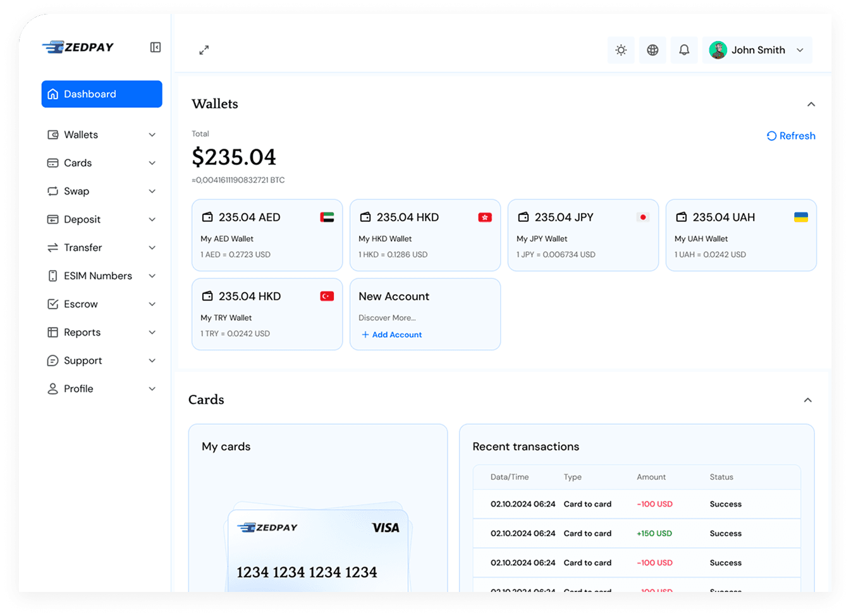Screen dimensions: 851x616
Task: Click the Type column header
Action: [573, 477]
